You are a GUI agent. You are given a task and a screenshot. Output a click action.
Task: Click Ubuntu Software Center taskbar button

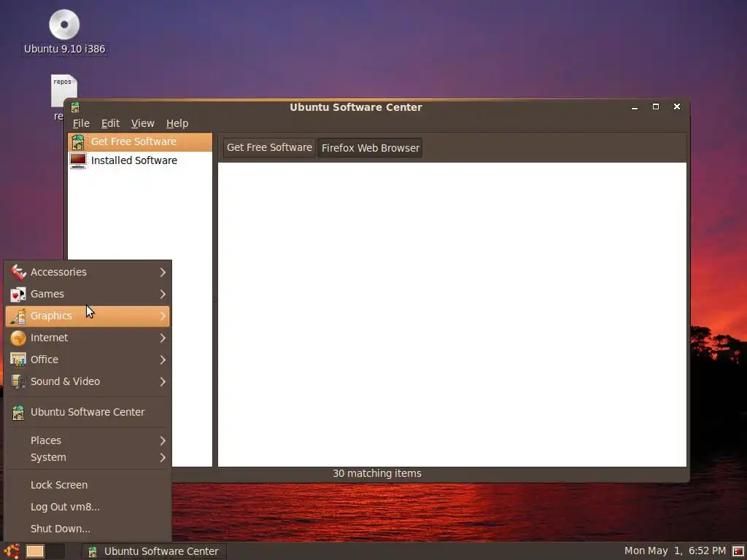[x=154, y=551]
